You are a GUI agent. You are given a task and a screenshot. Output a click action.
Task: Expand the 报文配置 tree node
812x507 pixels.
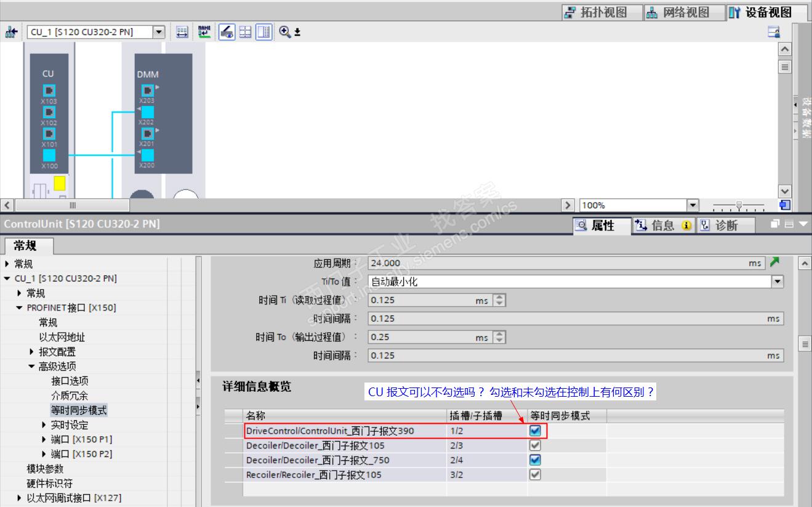(x=31, y=352)
